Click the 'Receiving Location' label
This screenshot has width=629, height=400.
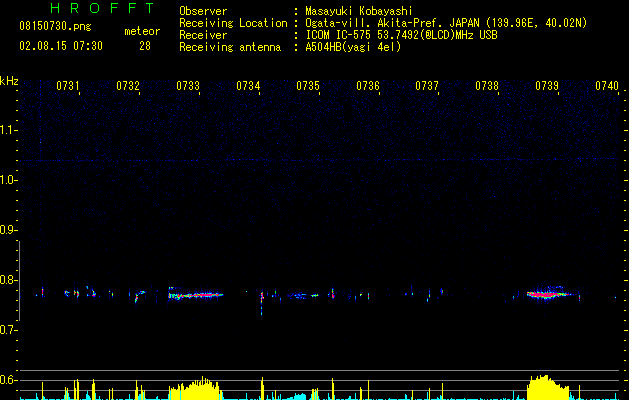tap(233, 23)
